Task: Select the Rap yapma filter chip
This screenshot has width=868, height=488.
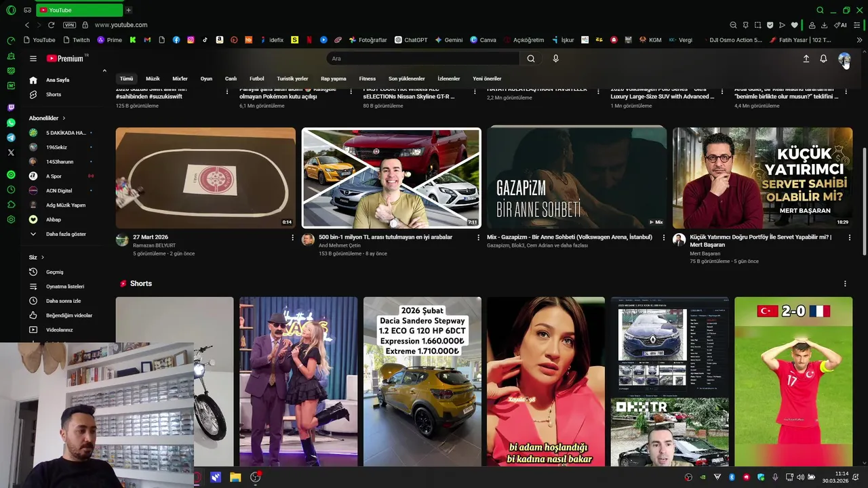Action: click(334, 79)
